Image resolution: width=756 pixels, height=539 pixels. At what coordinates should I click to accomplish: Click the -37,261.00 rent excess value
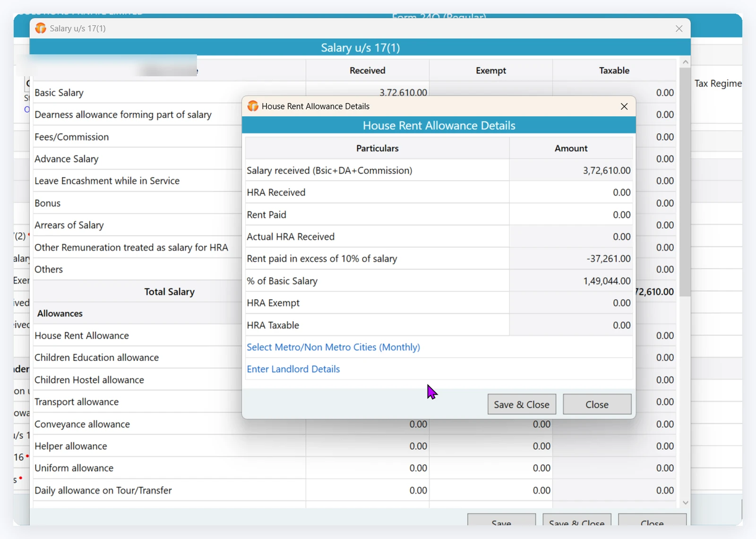click(x=609, y=259)
